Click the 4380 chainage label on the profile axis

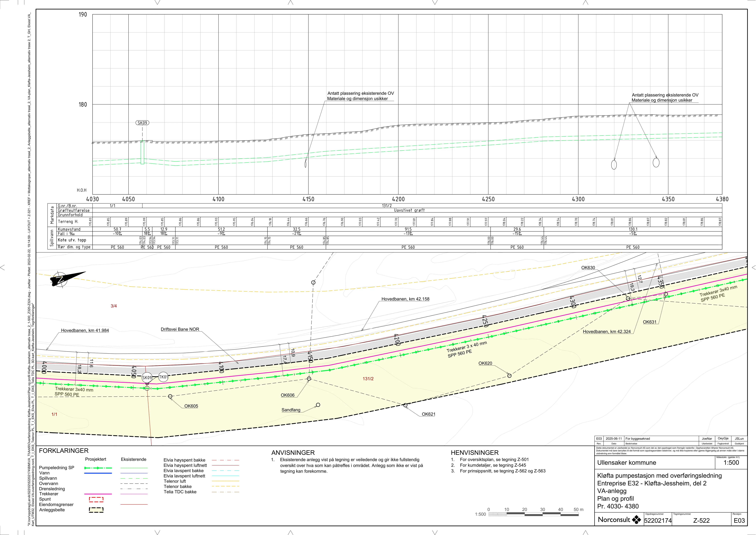[722, 199]
